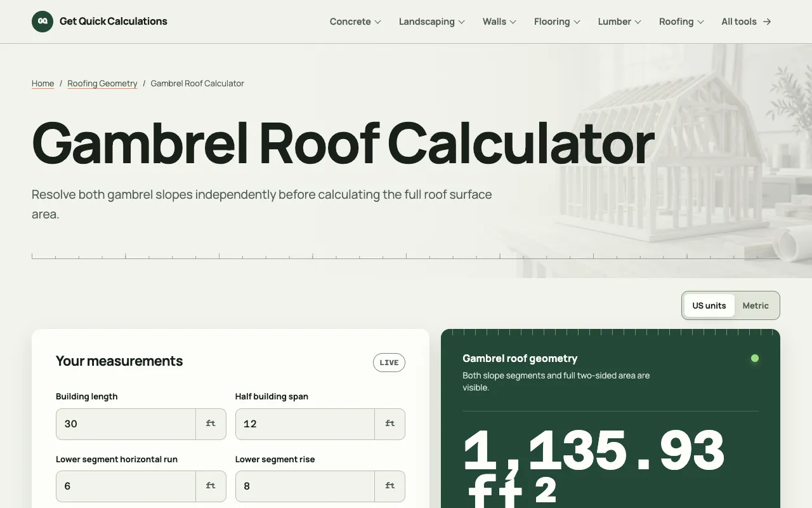Click the Half building span input field
The height and width of the screenshot is (508, 812).
305,424
